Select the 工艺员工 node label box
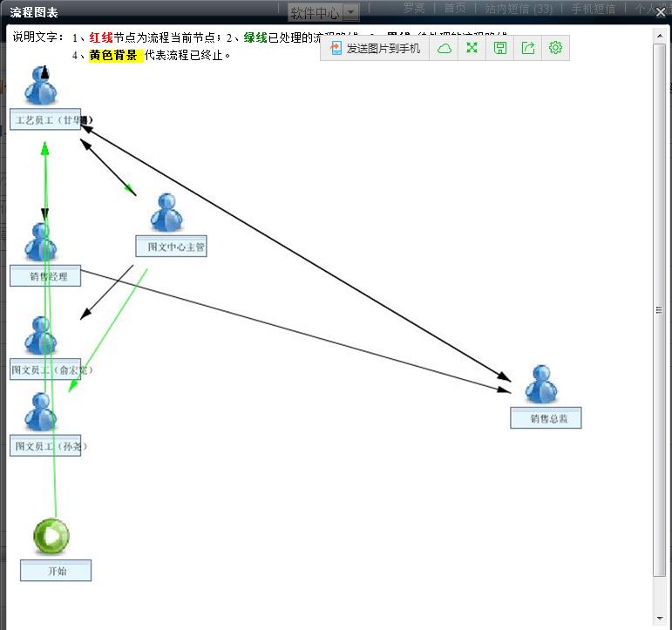Viewport: 672px width, 630px height. [x=45, y=119]
